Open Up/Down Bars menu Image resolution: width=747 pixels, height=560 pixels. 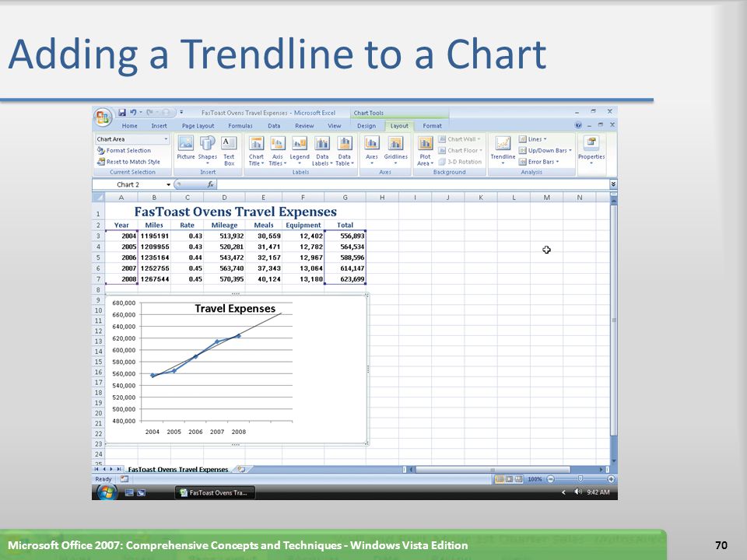545,150
